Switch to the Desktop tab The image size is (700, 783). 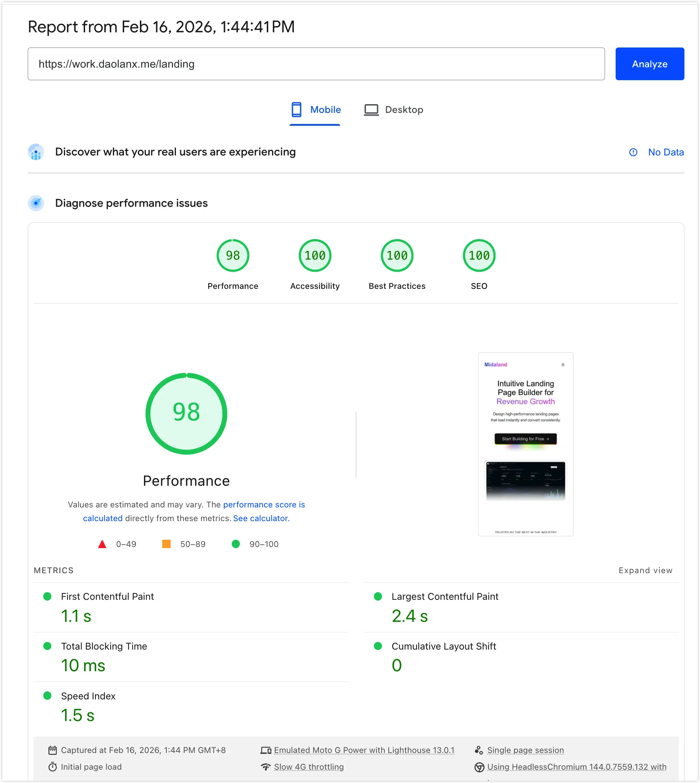click(394, 110)
